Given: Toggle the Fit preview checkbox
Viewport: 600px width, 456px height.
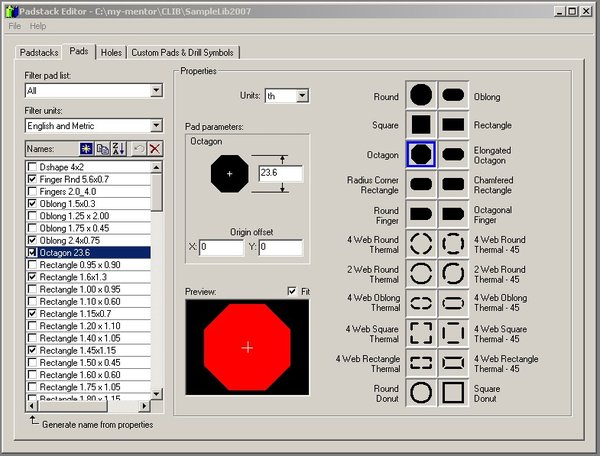Looking at the screenshot, I should (x=292, y=291).
